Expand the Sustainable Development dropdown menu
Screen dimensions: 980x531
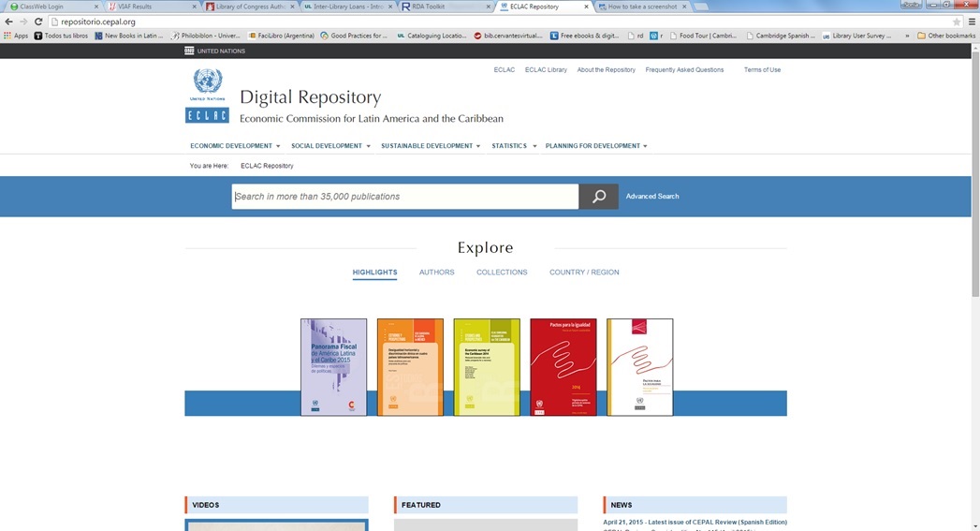click(431, 146)
